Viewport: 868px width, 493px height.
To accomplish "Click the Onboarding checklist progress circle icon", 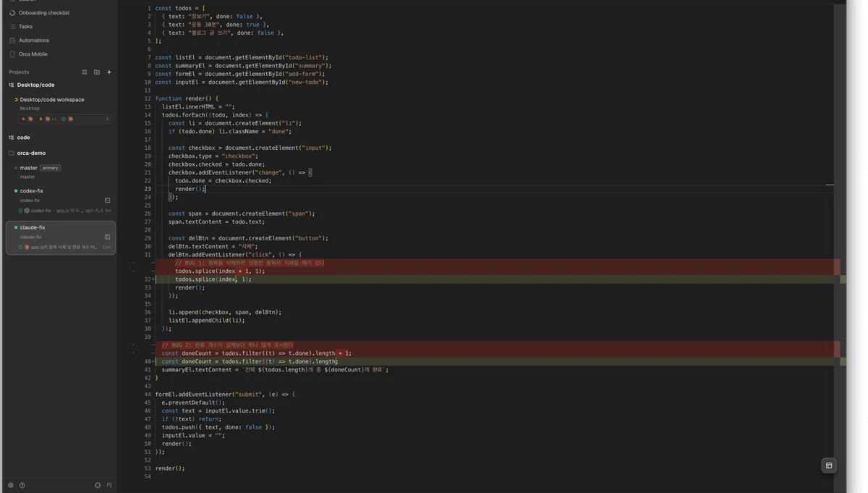I will click(x=12, y=13).
